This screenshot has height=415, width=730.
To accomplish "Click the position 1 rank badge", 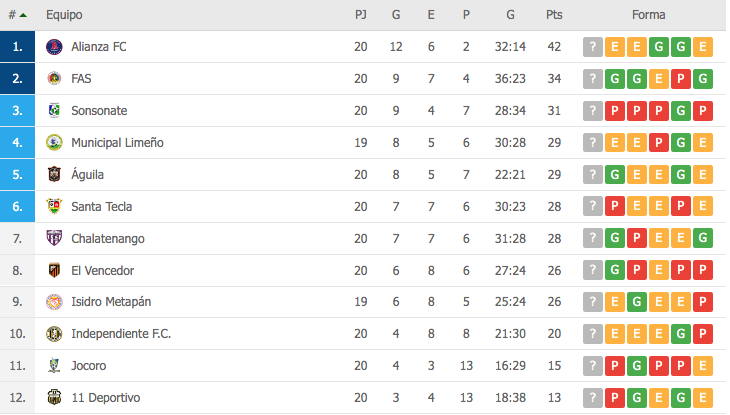I will coord(18,47).
